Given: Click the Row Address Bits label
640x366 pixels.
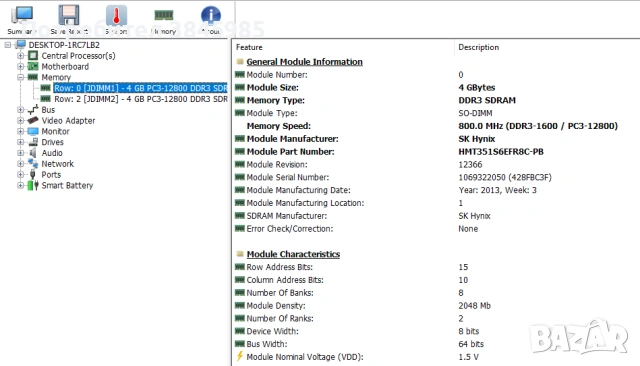Looking at the screenshot, I should 280,267.
